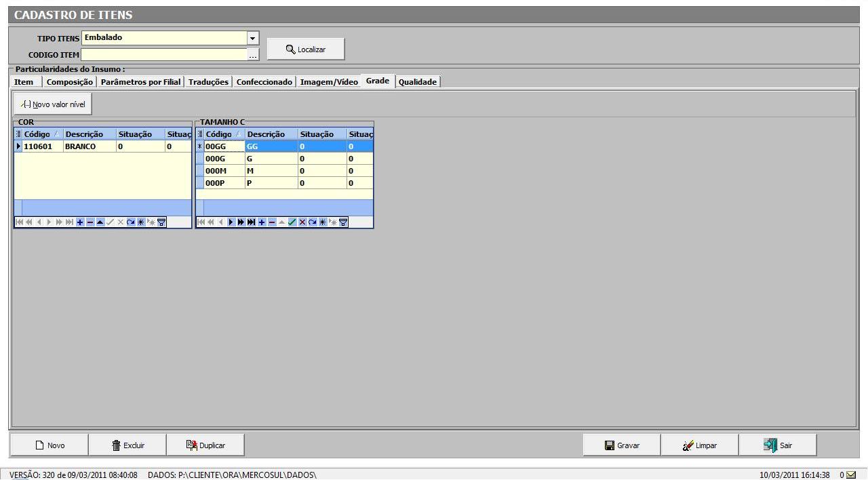The width and height of the screenshot is (868, 480).
Task: Switch to the Qualidade tab
Action: (x=418, y=82)
